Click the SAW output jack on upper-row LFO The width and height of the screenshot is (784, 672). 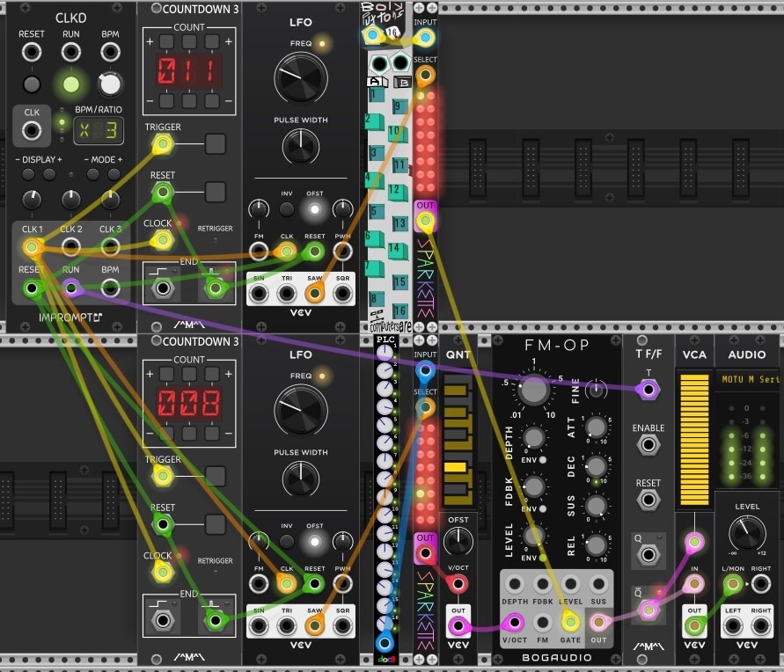(314, 293)
